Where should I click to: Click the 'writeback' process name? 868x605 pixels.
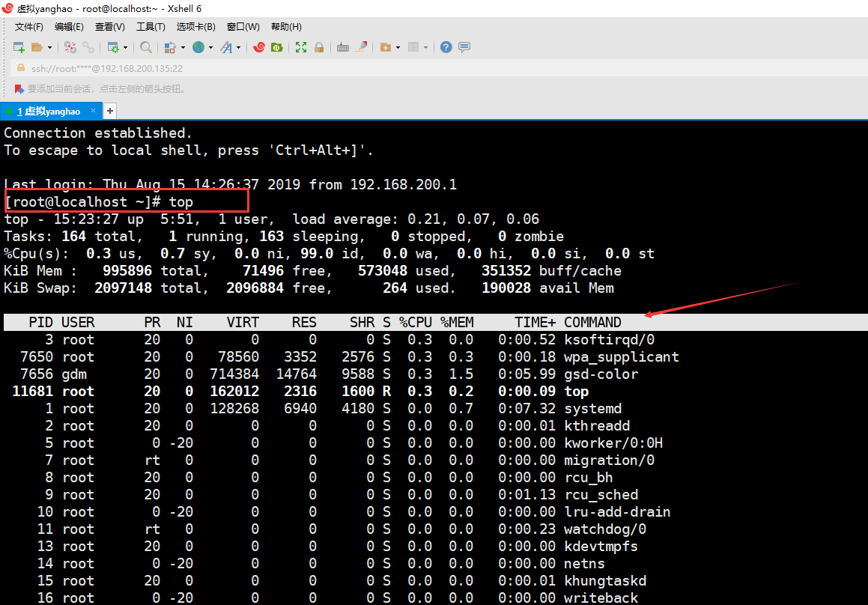[x=601, y=598]
